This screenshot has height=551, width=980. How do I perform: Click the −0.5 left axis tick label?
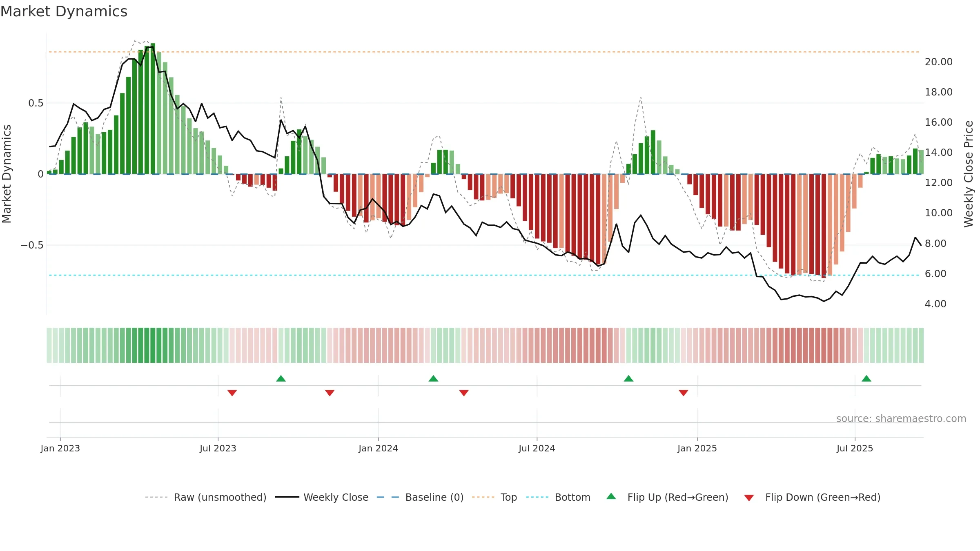click(x=32, y=245)
